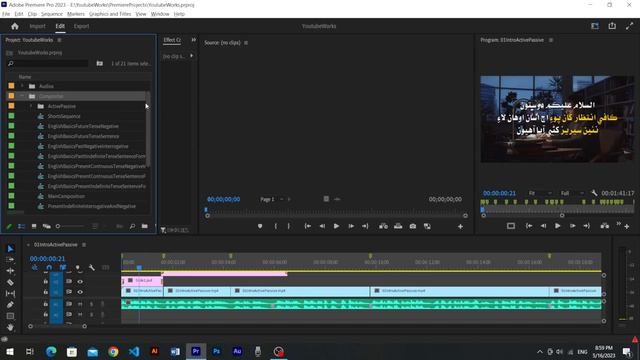Select the Razor tool
Image resolution: width=640 pixels, height=360 pixels.
point(11,282)
